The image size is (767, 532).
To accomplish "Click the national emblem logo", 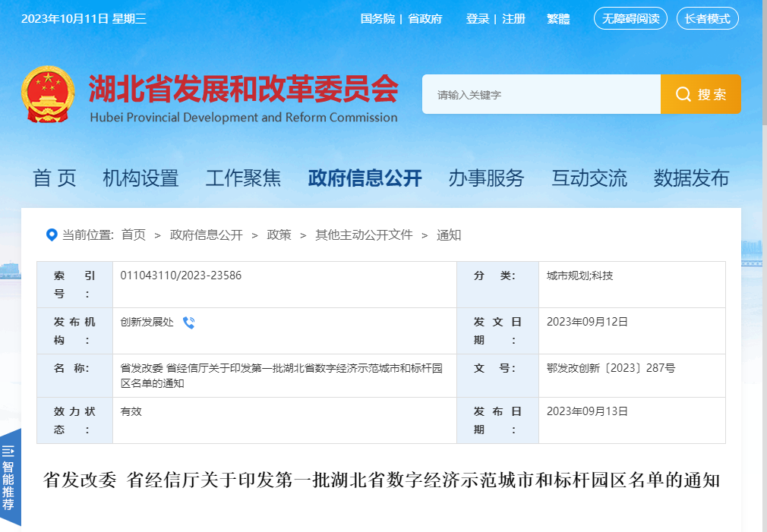I will pos(48,94).
